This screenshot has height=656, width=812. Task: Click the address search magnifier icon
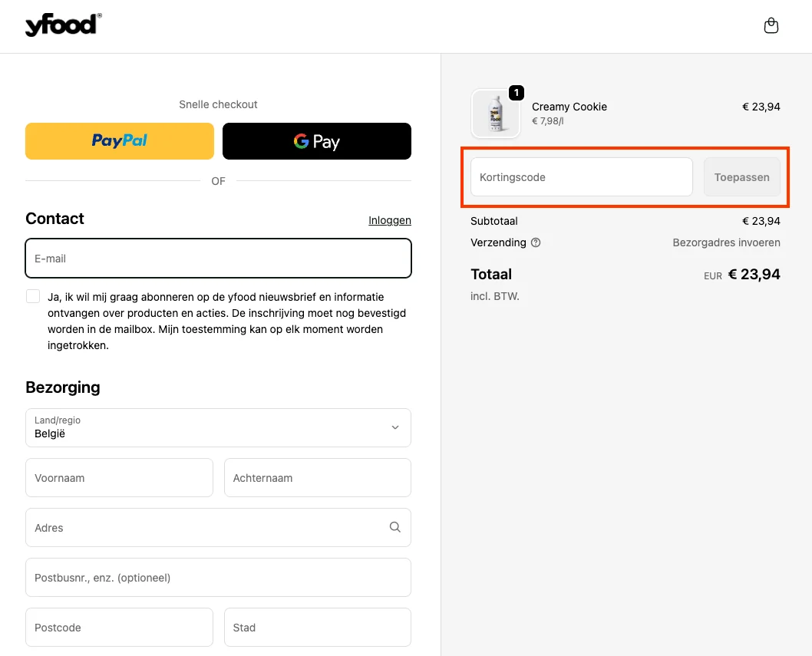[395, 527]
